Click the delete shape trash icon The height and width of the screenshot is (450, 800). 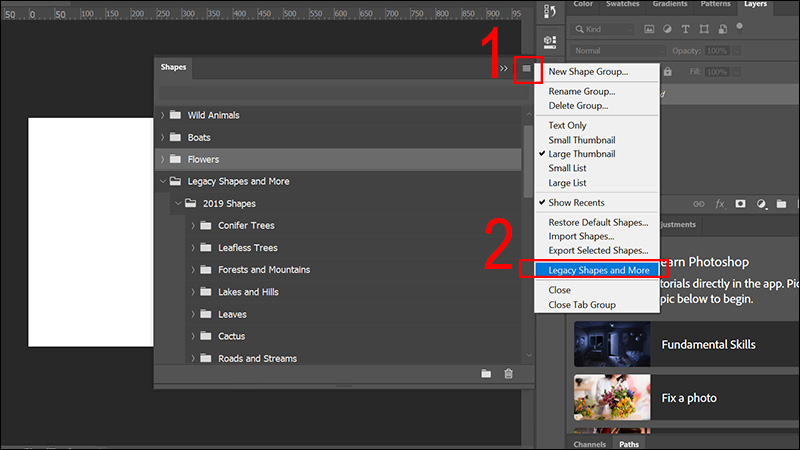pos(508,374)
